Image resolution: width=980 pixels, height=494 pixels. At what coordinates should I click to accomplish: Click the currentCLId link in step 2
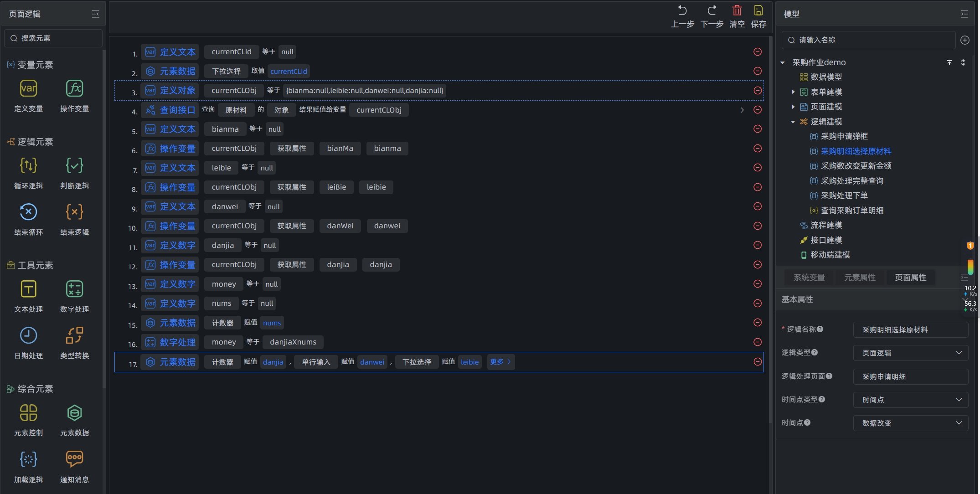click(289, 71)
